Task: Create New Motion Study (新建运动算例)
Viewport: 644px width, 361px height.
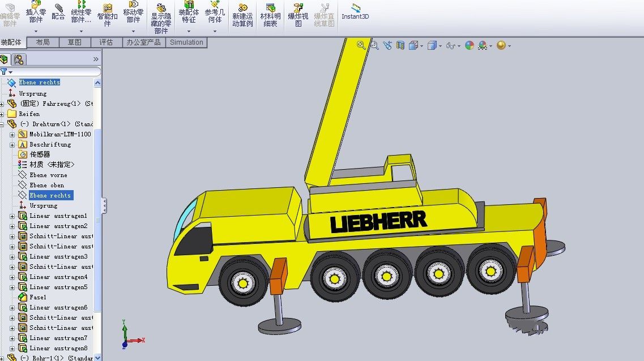Action: [242, 16]
